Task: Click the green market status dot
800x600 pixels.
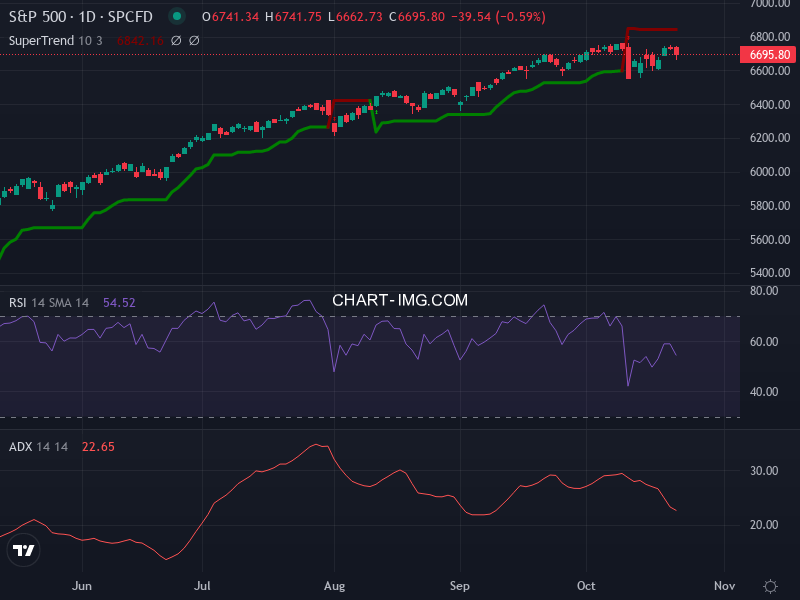Action: 177,16
